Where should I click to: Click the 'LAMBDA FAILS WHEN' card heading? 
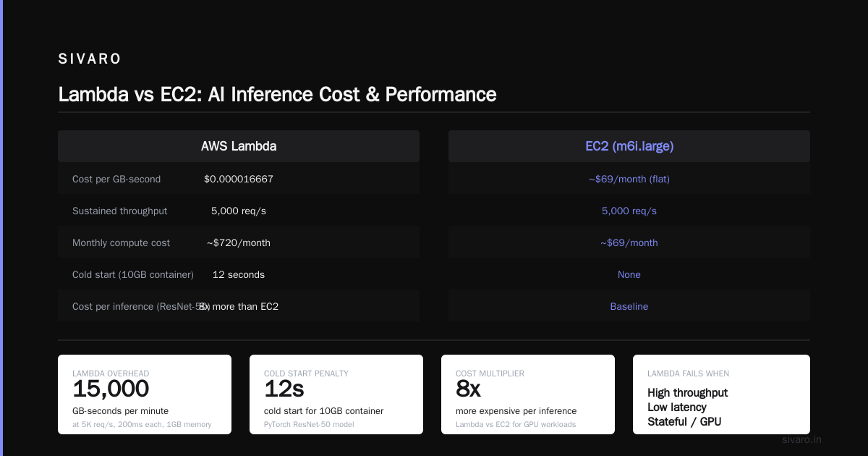688,373
